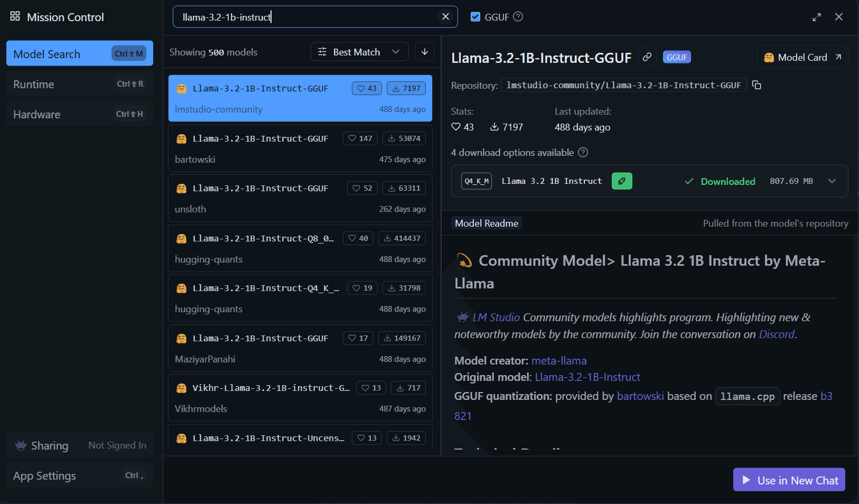Viewport: 859px width, 504px height.
Task: Click the GGUF help question mark icon
Action: pyautogui.click(x=518, y=17)
